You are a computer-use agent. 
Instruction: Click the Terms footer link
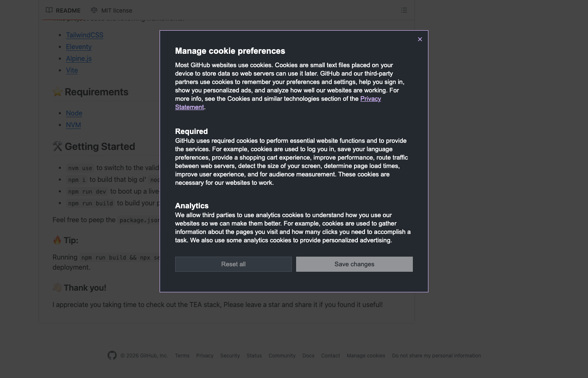182,355
